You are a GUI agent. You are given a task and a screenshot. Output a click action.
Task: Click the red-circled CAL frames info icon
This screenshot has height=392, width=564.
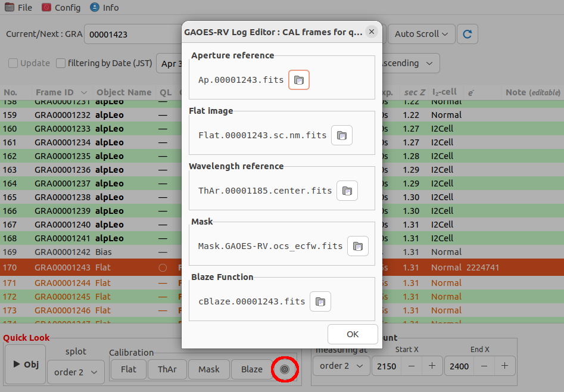(x=285, y=369)
